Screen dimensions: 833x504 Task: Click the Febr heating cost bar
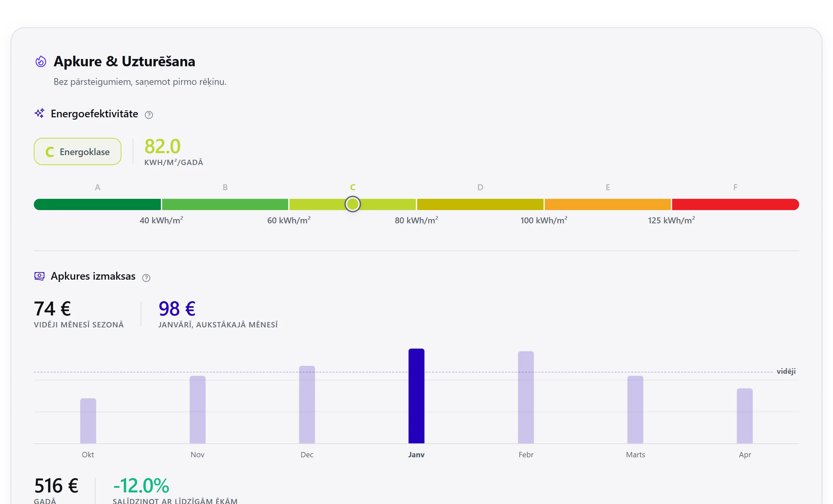click(x=526, y=397)
